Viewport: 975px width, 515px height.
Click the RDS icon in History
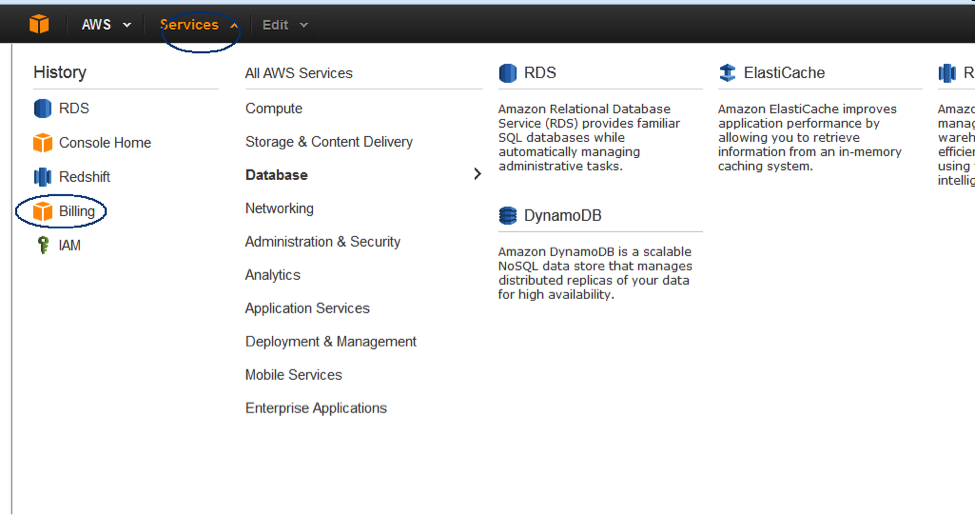42,108
